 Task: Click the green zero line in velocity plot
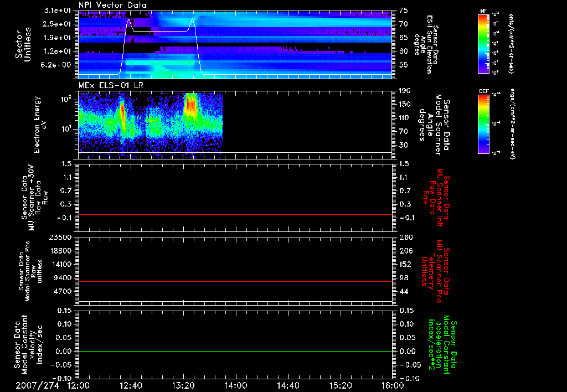235,351
